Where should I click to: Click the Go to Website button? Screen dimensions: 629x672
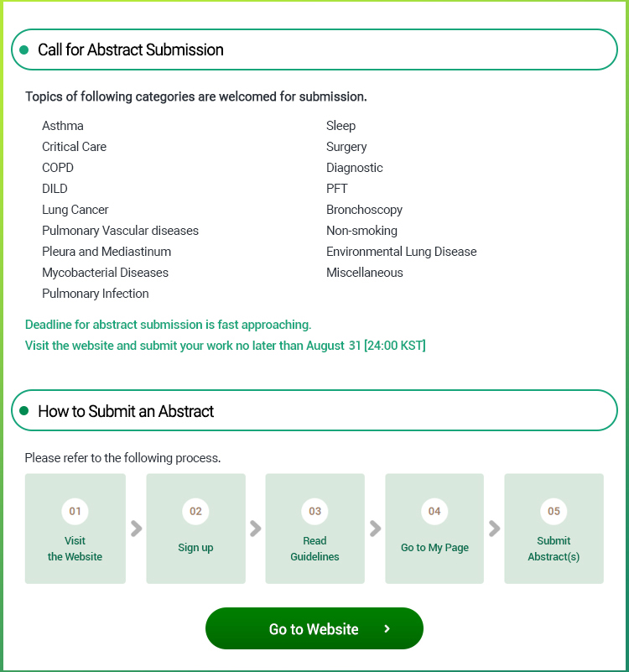click(314, 628)
